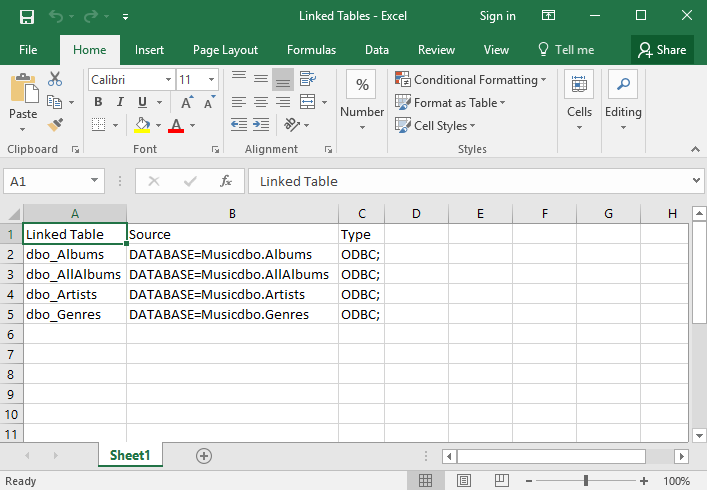The height and width of the screenshot is (490, 707).
Task: Activate the Format Painter brush
Action: point(55,125)
